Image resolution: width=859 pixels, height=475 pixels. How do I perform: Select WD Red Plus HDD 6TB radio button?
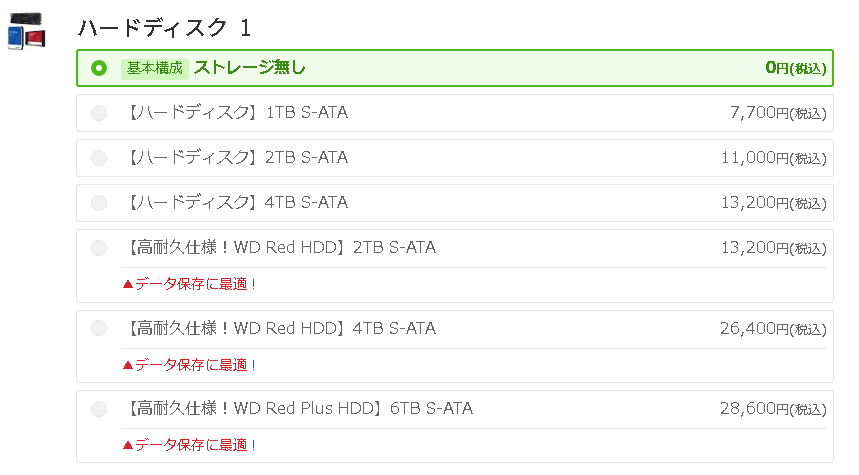99,409
